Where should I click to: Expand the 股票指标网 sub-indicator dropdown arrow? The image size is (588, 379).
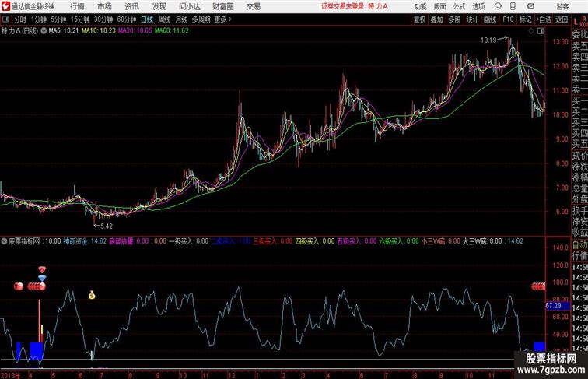coord(4,241)
